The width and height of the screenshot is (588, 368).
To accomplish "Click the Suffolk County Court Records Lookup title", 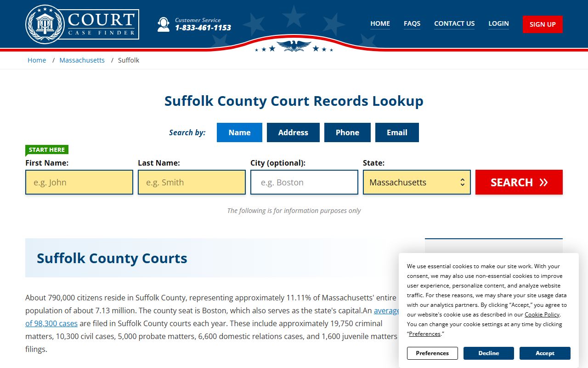I will [294, 101].
